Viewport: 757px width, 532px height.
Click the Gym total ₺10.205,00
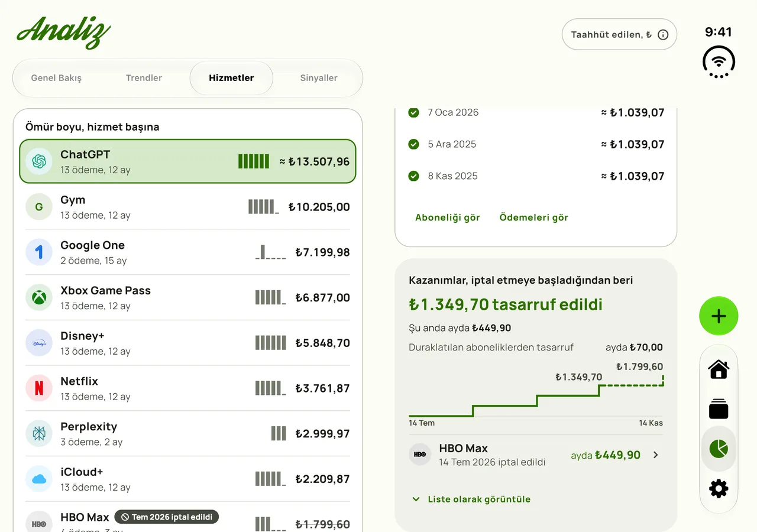point(319,207)
